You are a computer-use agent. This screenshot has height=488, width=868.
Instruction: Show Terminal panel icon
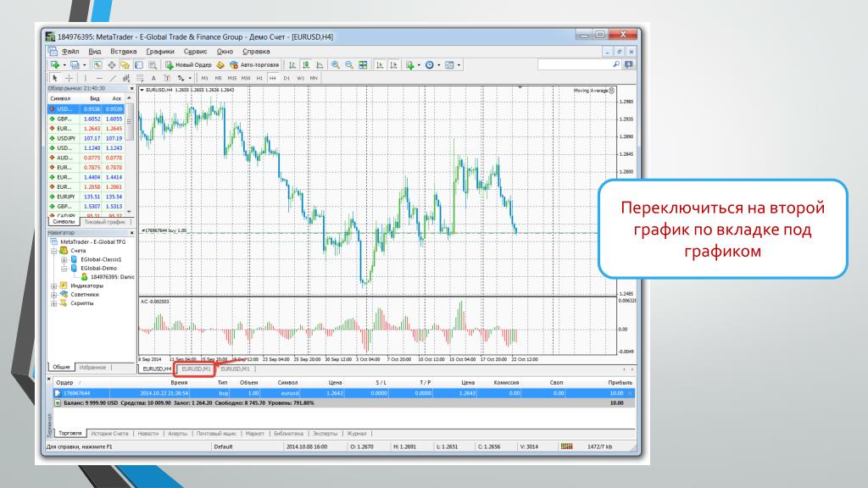(x=139, y=64)
